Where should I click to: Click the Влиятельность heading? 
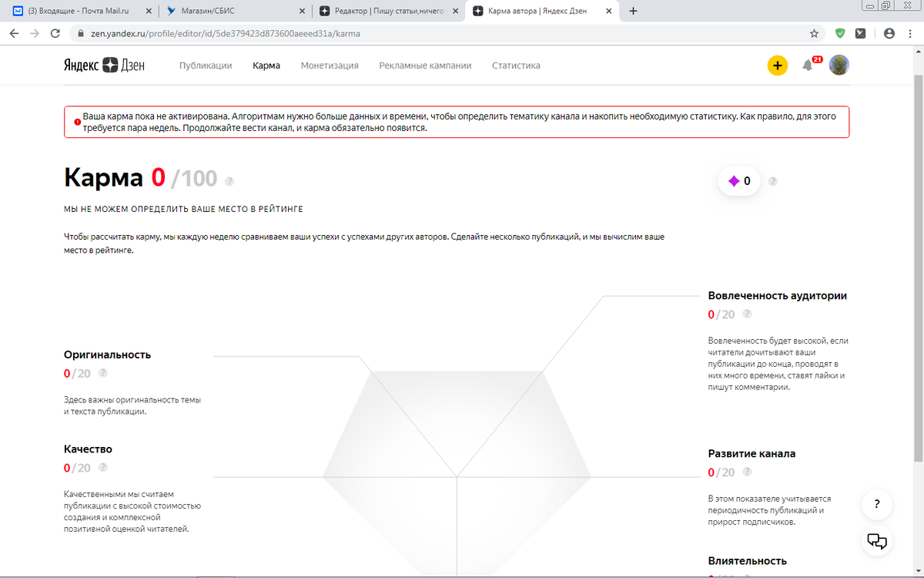747,561
